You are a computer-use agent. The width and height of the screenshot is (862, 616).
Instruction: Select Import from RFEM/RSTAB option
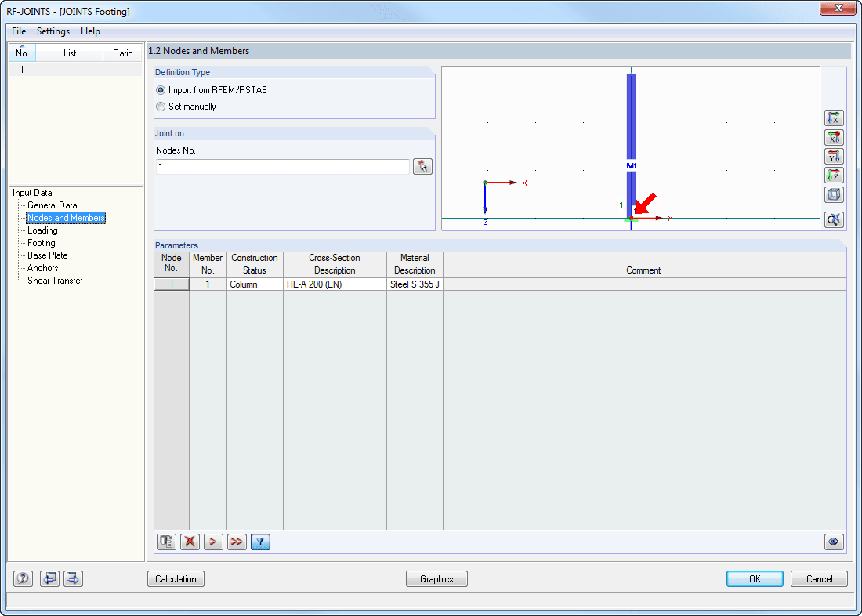pos(212,90)
